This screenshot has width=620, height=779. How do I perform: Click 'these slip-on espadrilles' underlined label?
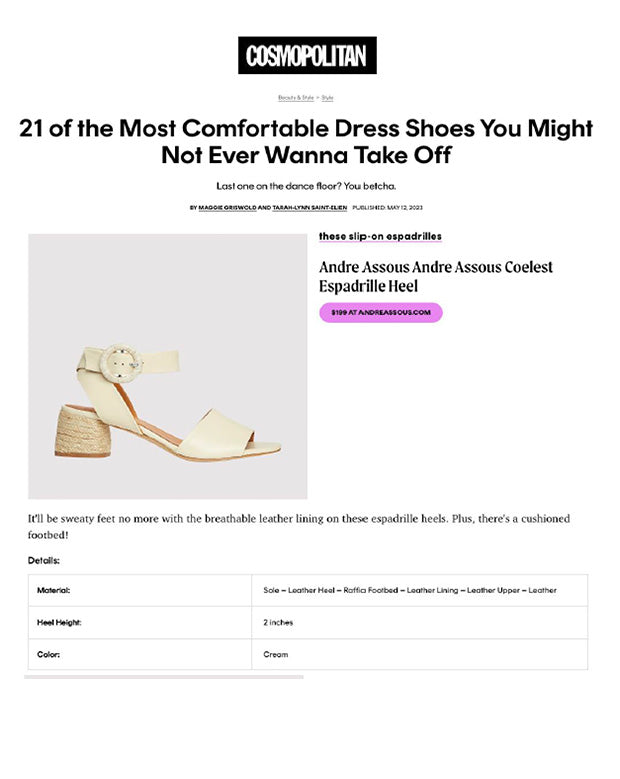pos(380,237)
